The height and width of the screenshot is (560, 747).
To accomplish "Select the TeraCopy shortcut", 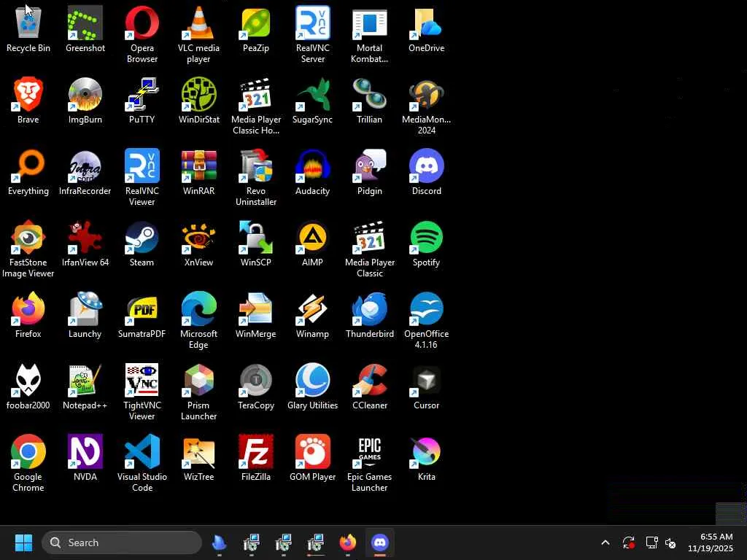I will click(256, 380).
